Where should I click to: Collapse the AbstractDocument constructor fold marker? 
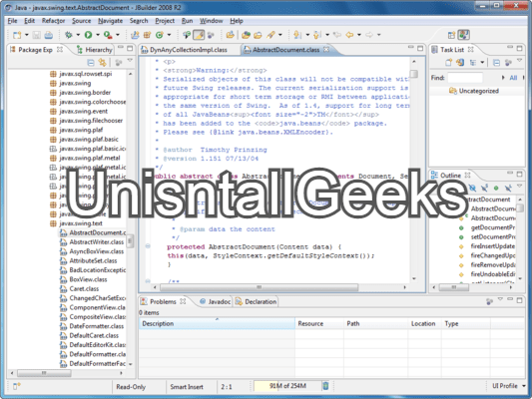pyautogui.click(x=148, y=246)
